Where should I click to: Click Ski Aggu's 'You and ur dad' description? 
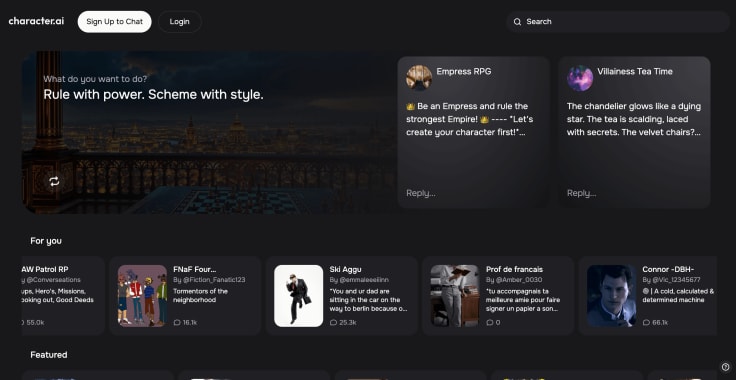pos(368,300)
